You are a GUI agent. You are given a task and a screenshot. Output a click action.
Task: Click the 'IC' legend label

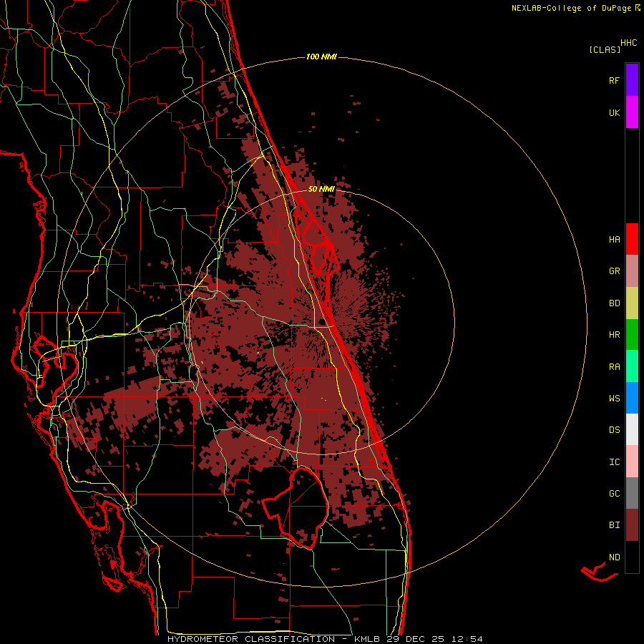click(x=614, y=462)
